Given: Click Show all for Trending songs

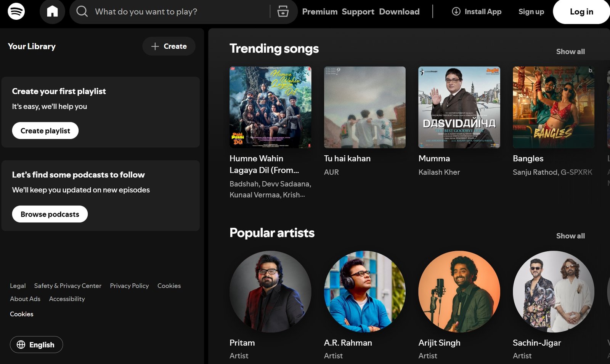Looking at the screenshot, I should pyautogui.click(x=570, y=51).
